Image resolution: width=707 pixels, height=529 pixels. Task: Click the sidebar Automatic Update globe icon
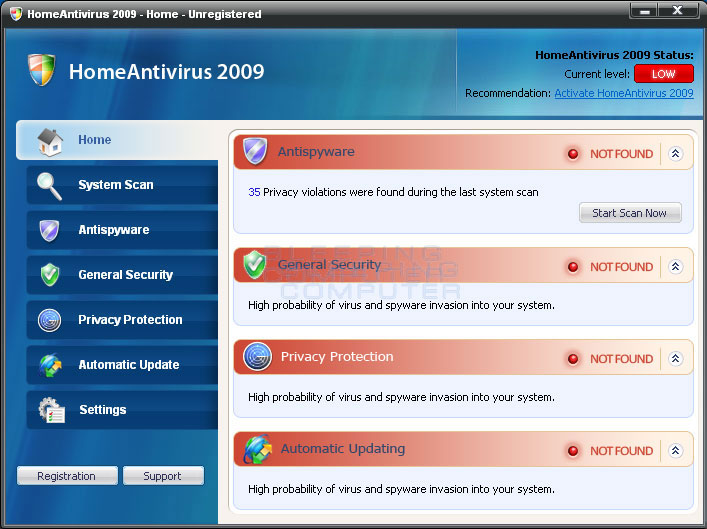[50, 365]
